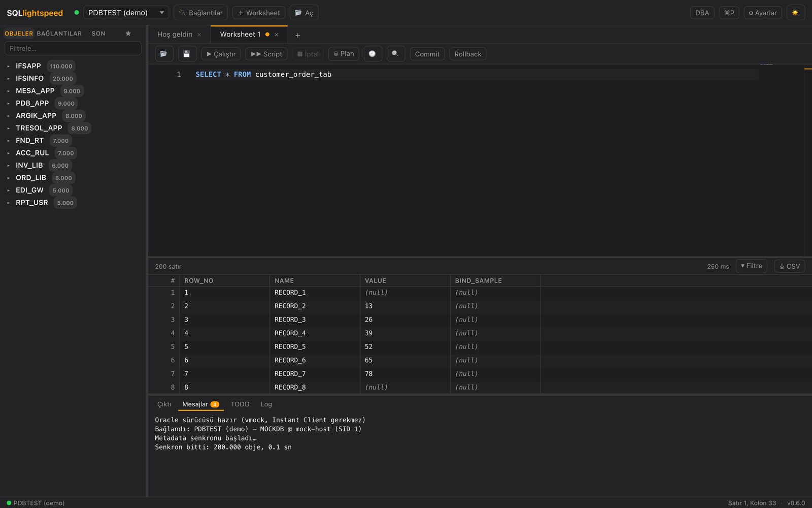Click in the SQL editor line 1
The image size is (812, 508).
click(477, 75)
